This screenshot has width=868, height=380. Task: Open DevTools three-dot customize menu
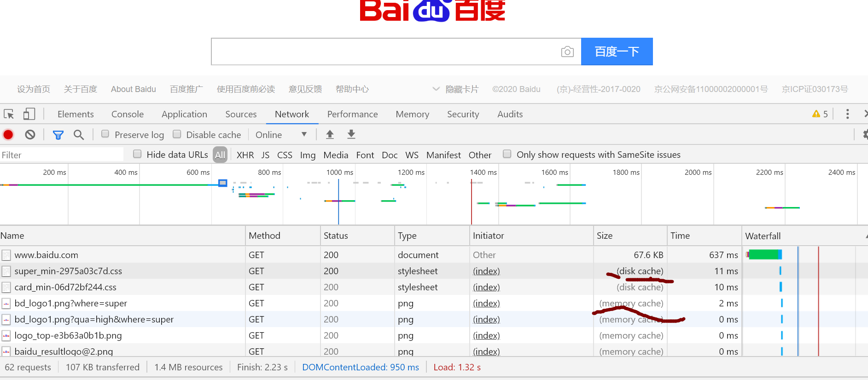[847, 114]
